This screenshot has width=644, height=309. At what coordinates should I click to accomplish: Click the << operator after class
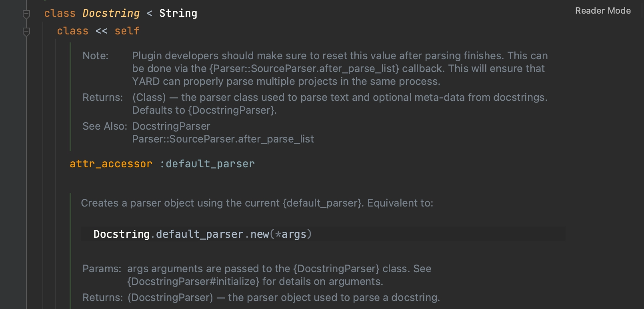pyautogui.click(x=101, y=31)
